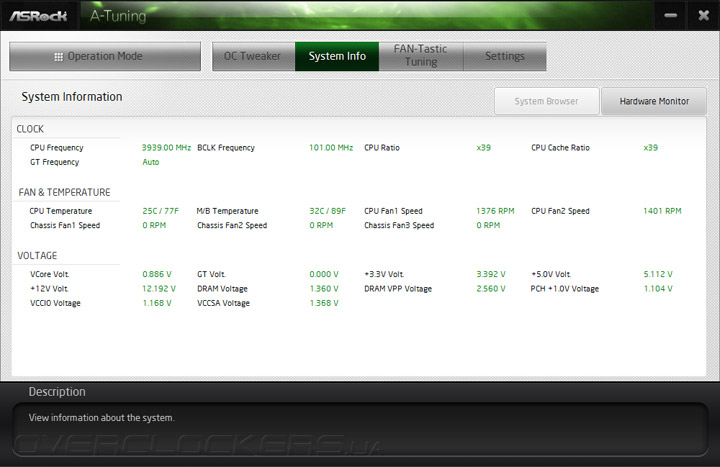The image size is (720, 467).
Task: Click the System Information title
Action: [72, 97]
